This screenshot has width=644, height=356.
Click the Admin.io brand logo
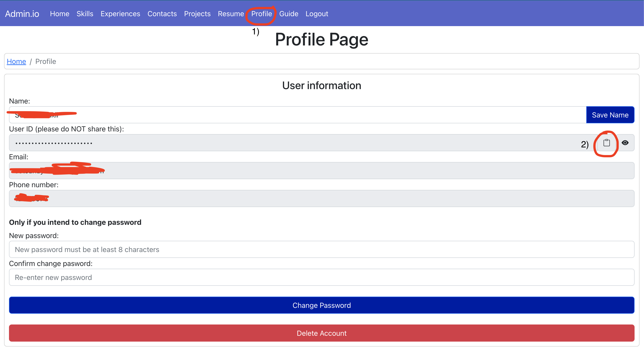click(x=22, y=14)
